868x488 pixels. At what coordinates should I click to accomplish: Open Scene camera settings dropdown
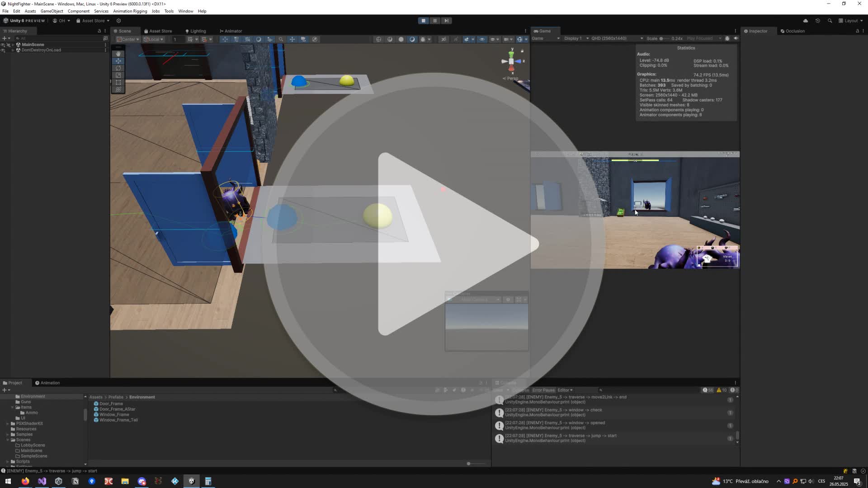(x=508, y=39)
